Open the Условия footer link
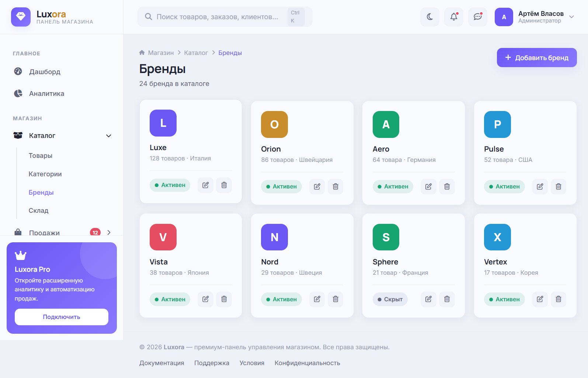The image size is (588, 378). (252, 363)
